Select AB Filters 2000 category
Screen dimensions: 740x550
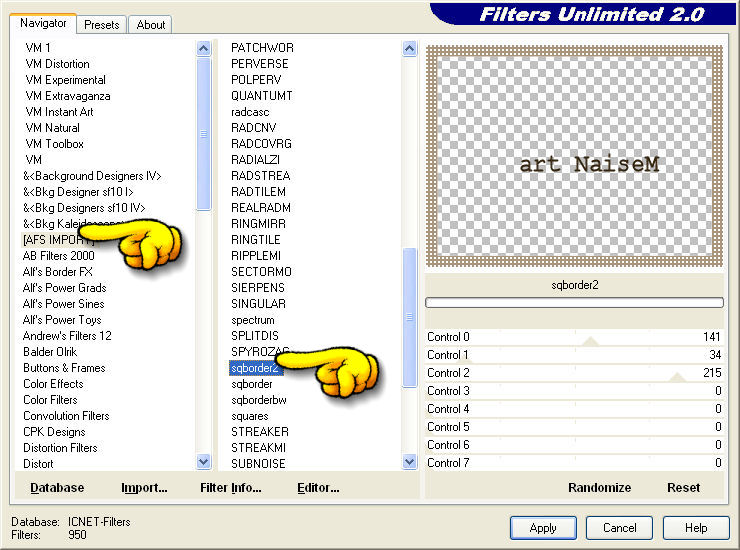point(59,256)
